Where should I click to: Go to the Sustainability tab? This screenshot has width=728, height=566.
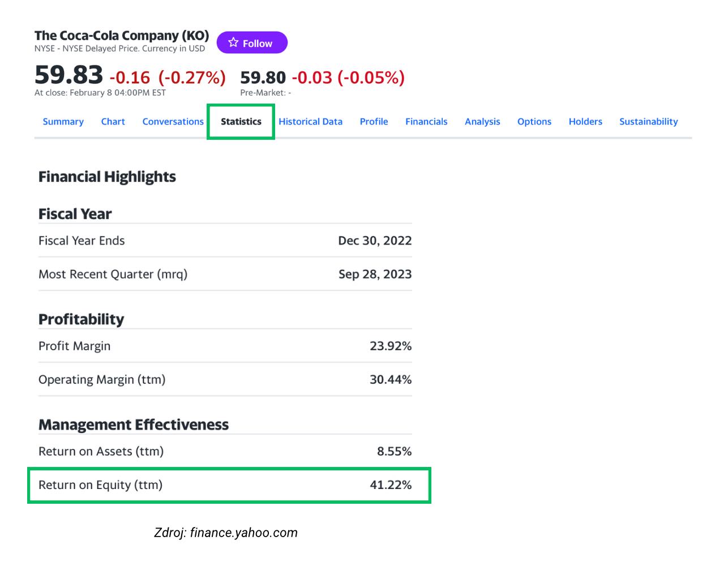(x=649, y=122)
